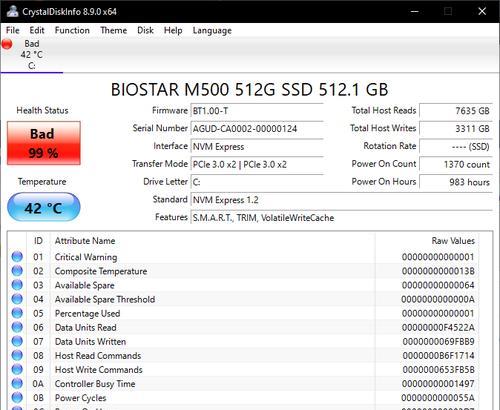Click the Total Host Writes value 3311 GB
This screenshot has height=410, width=500.
coord(456,129)
